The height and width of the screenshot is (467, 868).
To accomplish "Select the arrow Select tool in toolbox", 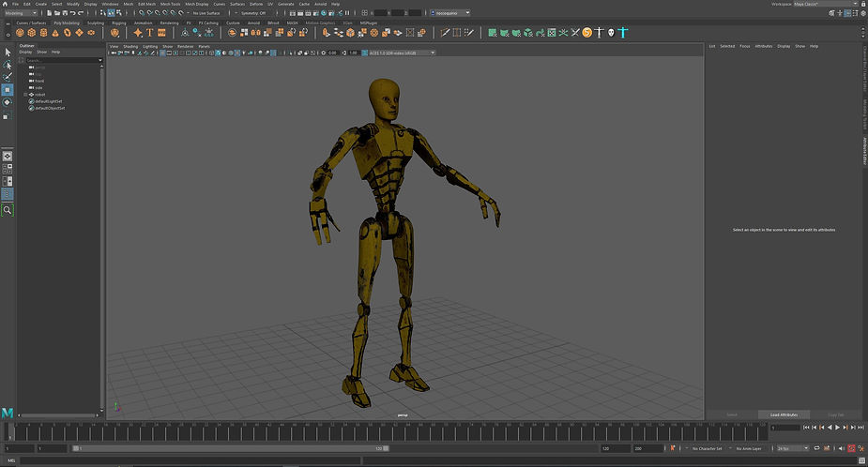I will (x=8, y=52).
